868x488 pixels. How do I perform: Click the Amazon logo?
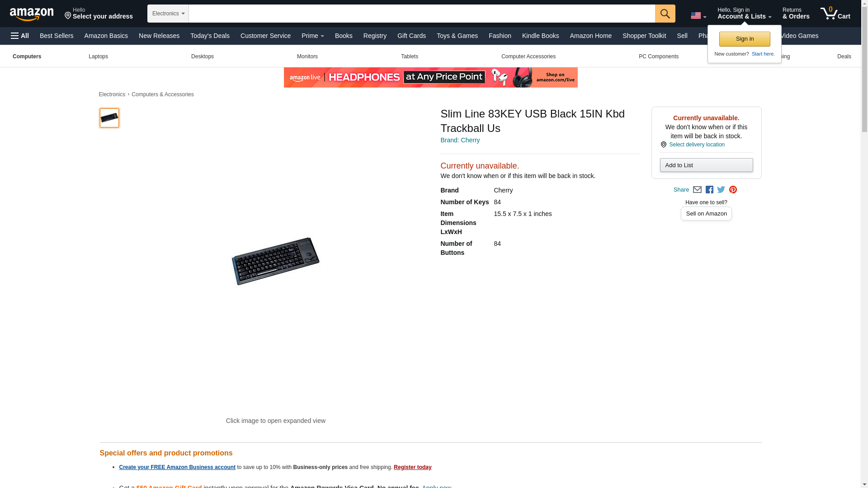click(x=32, y=14)
